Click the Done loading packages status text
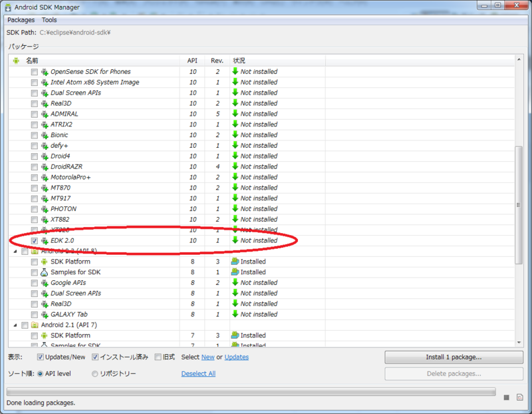Screen dimensions: 532x414 tap(41, 403)
